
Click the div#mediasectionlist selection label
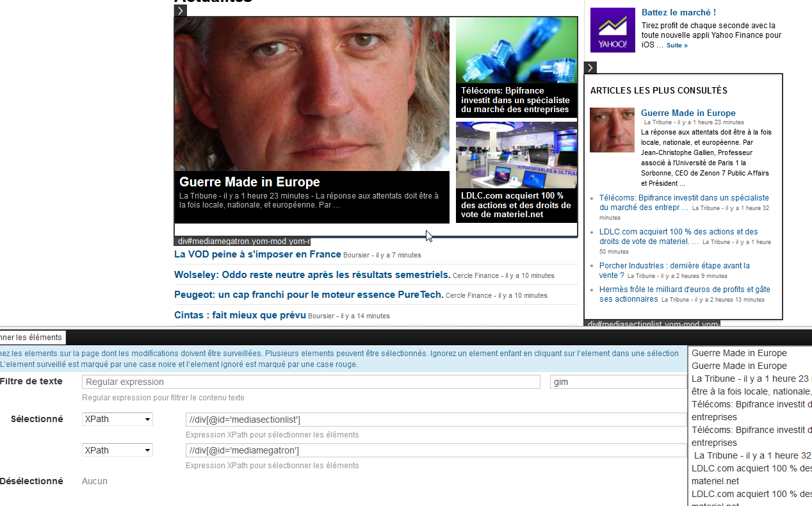(652, 324)
